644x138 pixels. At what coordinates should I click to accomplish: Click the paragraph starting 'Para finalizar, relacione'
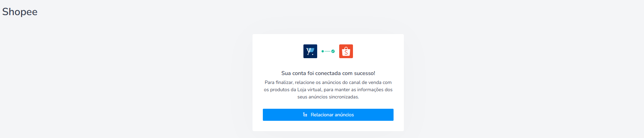328,89
